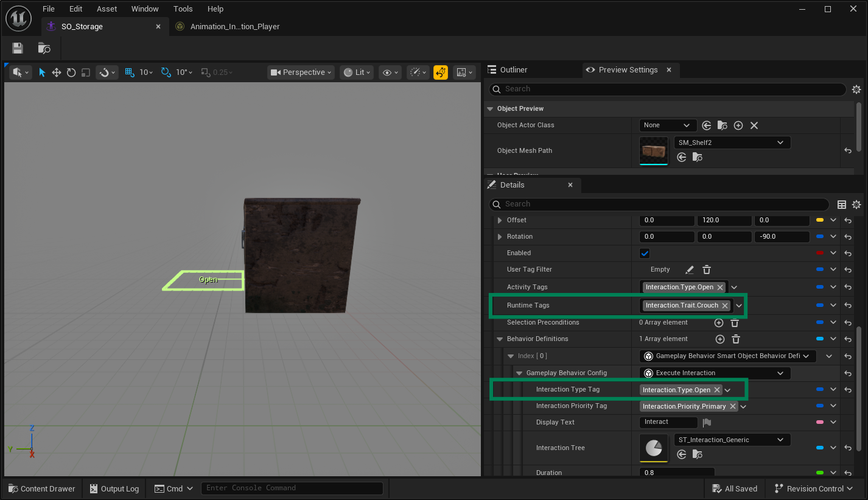Click the Use Selected Asset arrow under SM_Shelf2
The width and height of the screenshot is (868, 500).
tap(681, 157)
